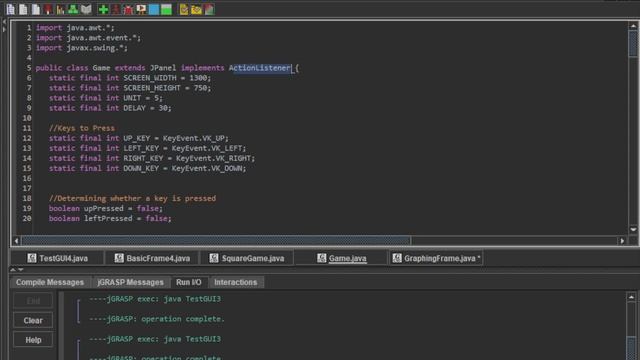The height and width of the screenshot is (360, 640).
Task: Show the Compile Messages tab
Action: (x=50, y=282)
